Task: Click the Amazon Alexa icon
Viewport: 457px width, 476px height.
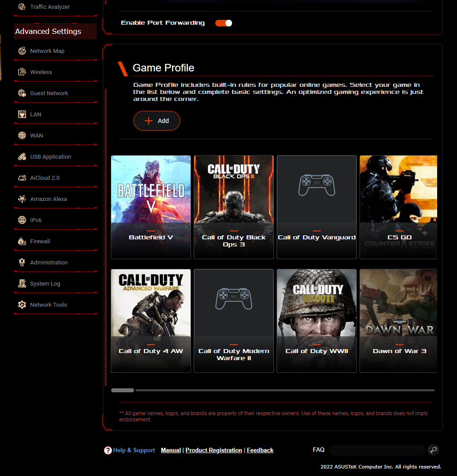Action: pyautogui.click(x=22, y=199)
